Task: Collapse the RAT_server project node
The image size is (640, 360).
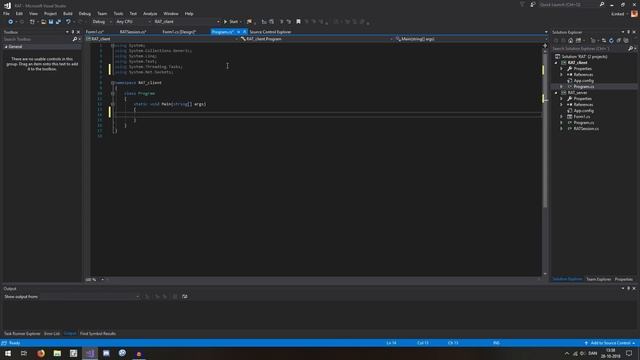Action: (556, 93)
